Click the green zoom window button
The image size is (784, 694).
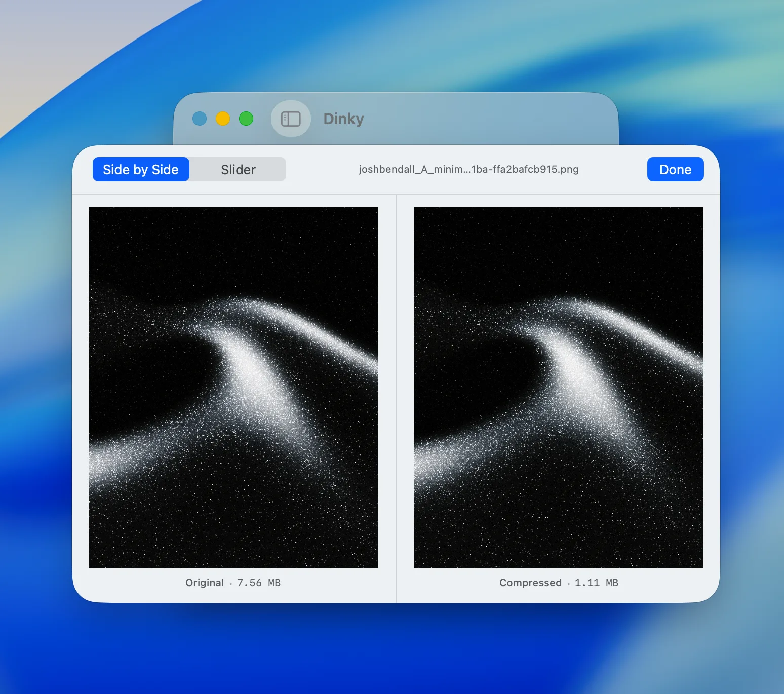[246, 119]
